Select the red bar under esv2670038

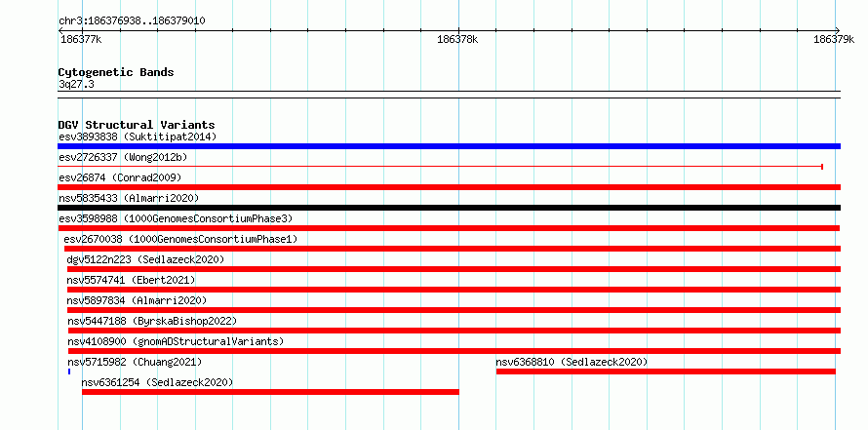(x=453, y=249)
